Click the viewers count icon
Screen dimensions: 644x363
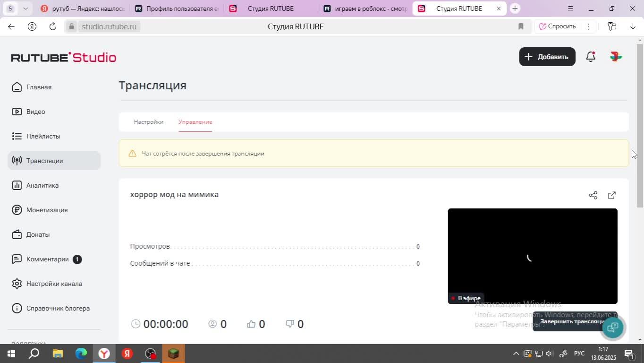point(212,324)
